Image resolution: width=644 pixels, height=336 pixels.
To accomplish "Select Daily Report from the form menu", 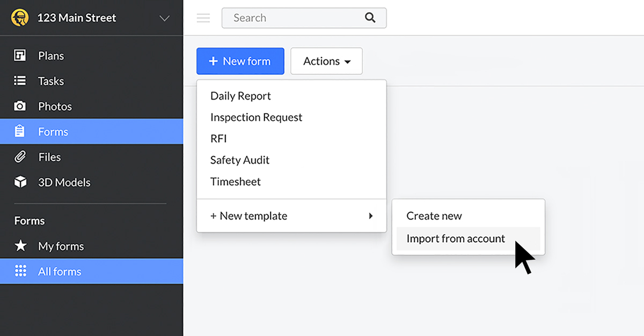I will pos(240,95).
